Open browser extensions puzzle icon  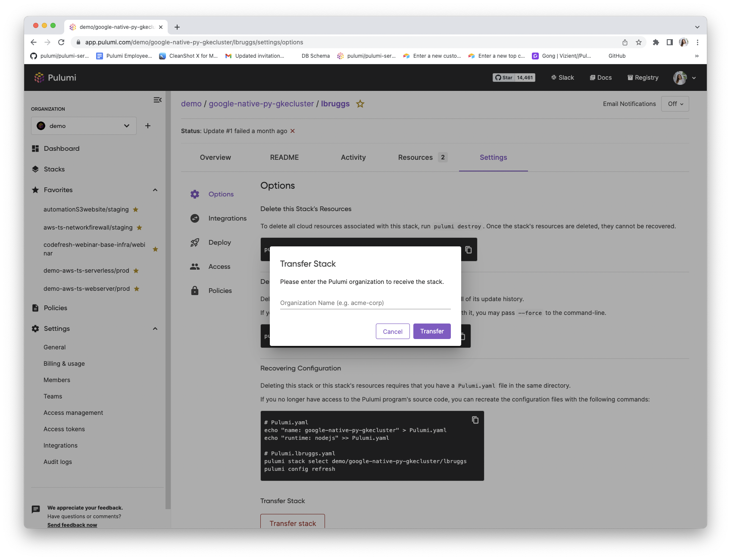coord(656,42)
